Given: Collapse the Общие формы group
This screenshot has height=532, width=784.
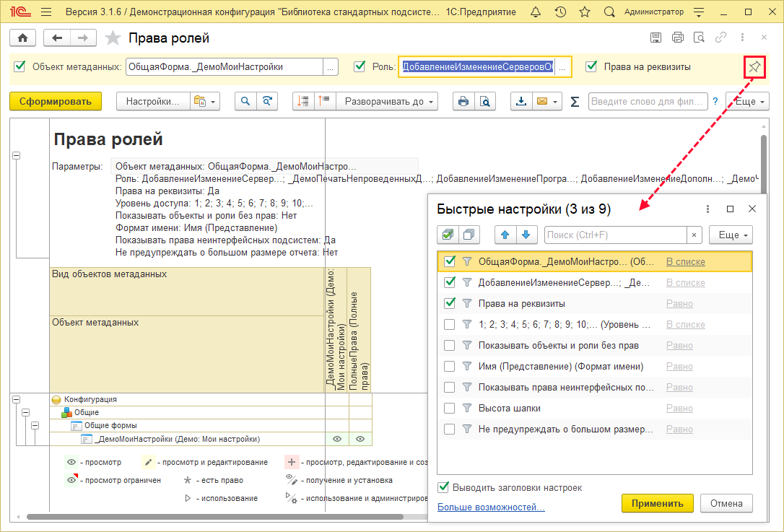Looking at the screenshot, I should pyautogui.click(x=35, y=425).
